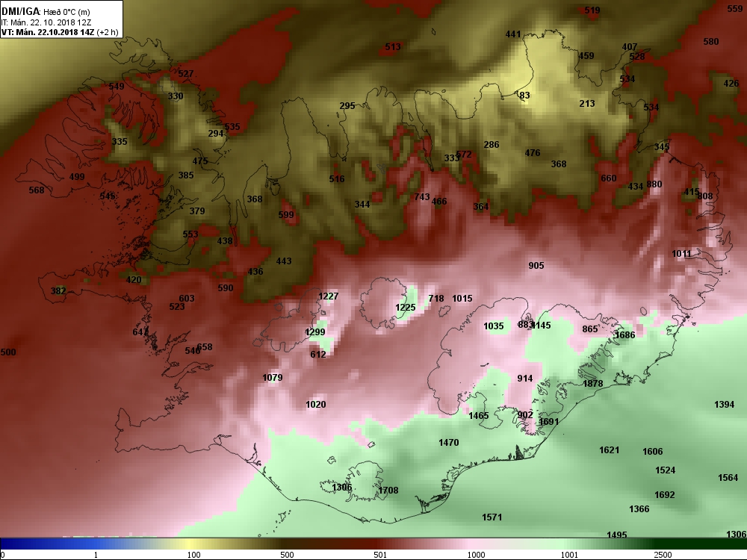Viewport: 747px width, 560px height.
Task: Select the map value '295'
Action: (347, 106)
